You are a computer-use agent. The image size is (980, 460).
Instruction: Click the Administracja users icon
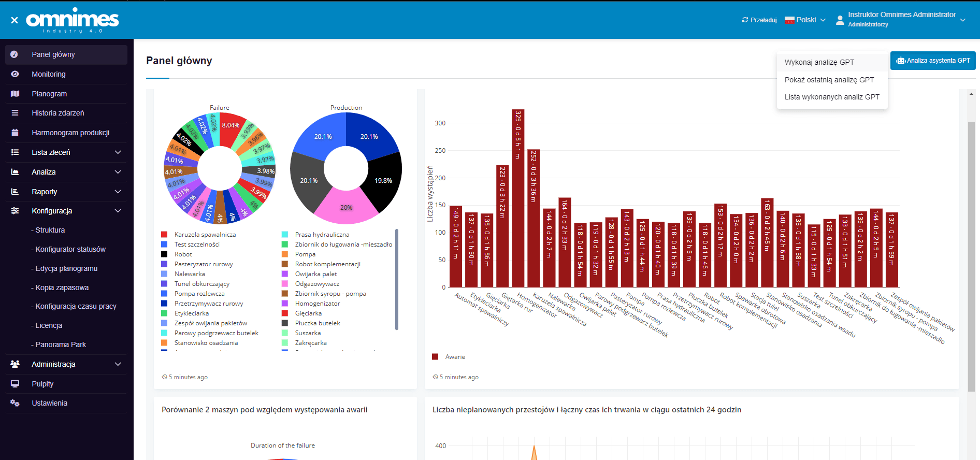point(15,364)
